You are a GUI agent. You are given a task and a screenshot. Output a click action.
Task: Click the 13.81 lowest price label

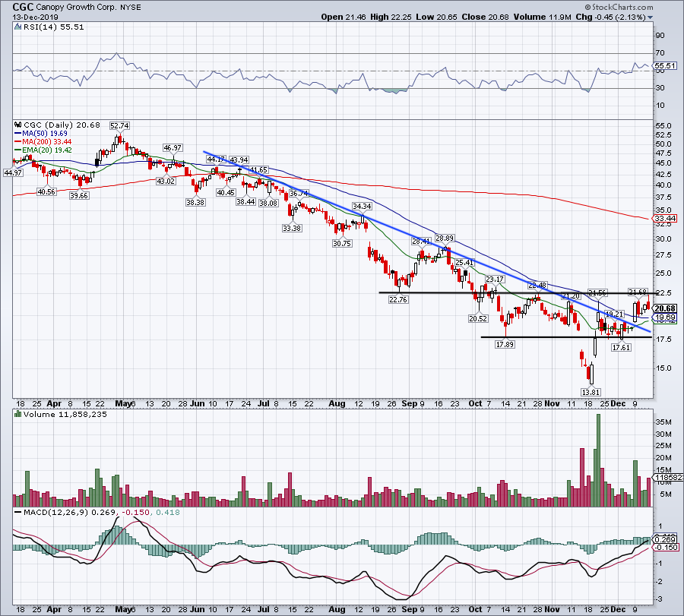pos(591,393)
